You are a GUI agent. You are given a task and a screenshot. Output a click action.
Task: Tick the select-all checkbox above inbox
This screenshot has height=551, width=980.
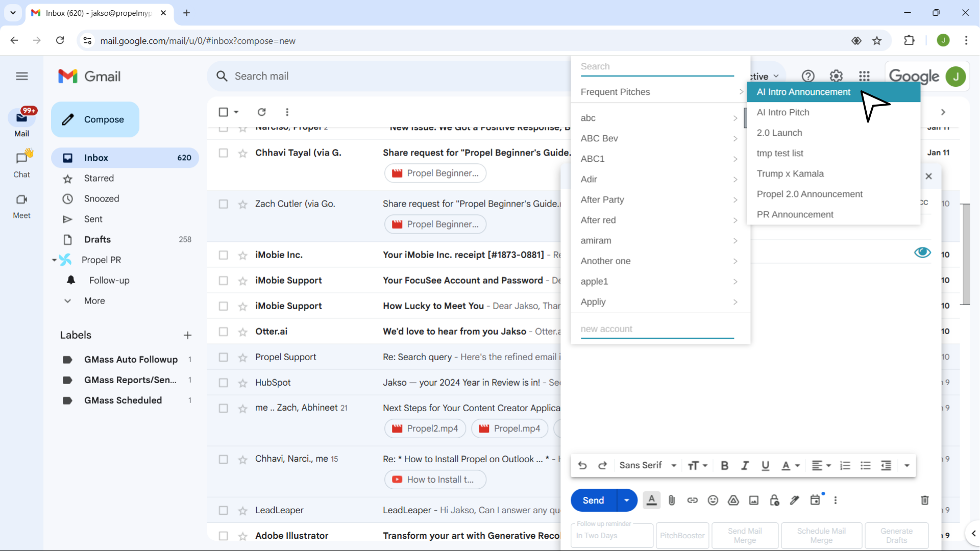[x=223, y=112]
